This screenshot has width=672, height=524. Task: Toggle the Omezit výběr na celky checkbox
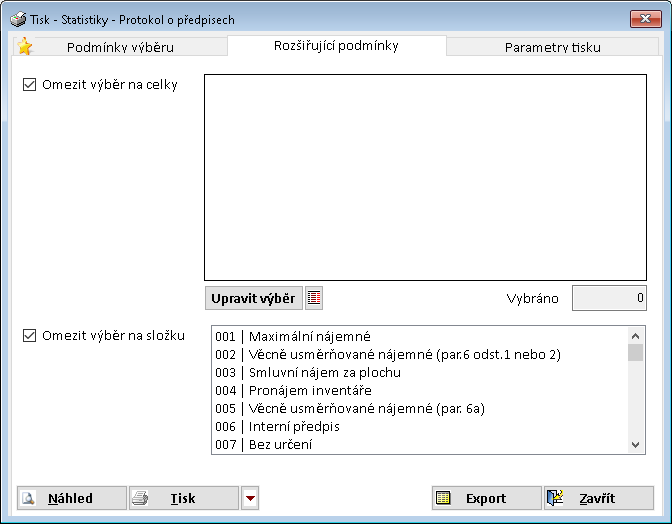click(29, 85)
